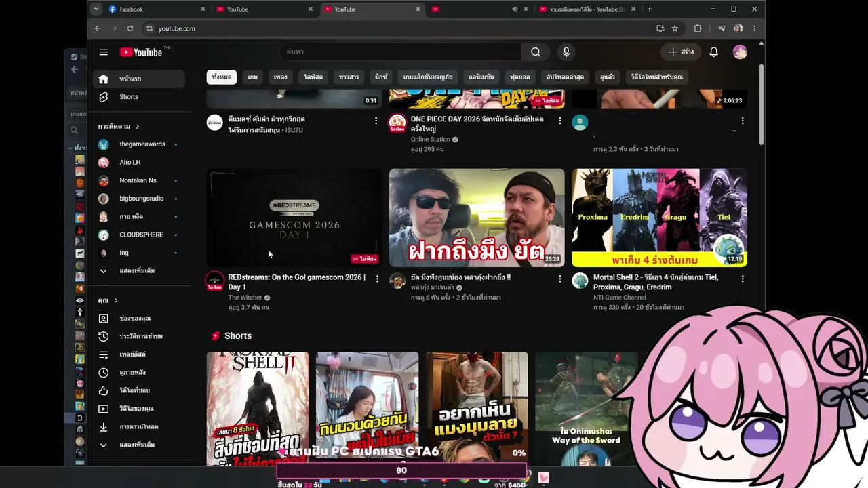The height and width of the screenshot is (488, 868).
Task: Go back in browser history
Action: click(x=98, y=28)
